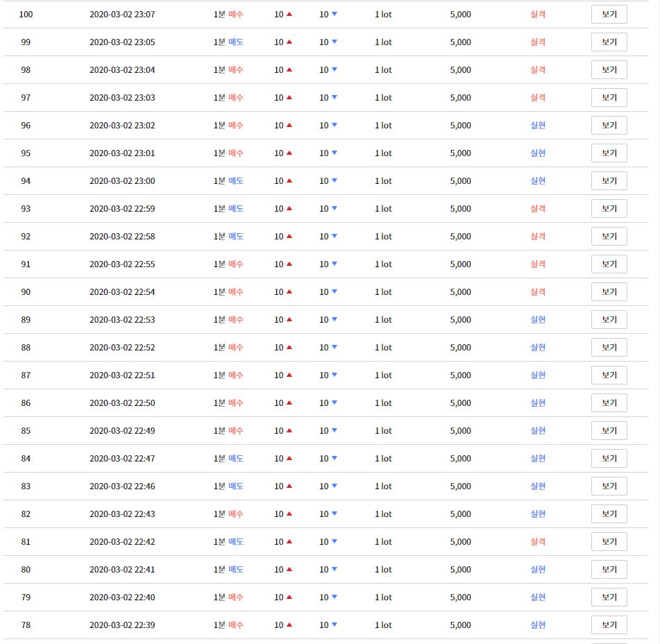
Task: Click the 실현 status in row 89
Action: point(538,320)
